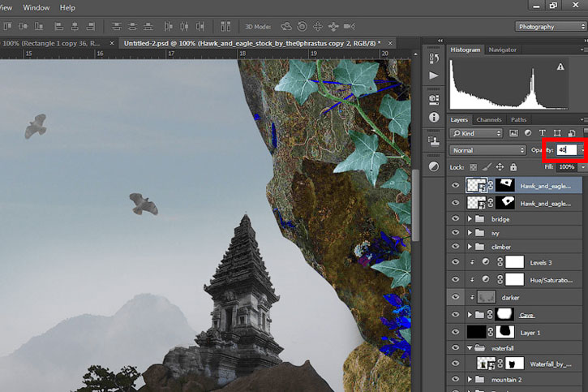Hide the bridge group layer
The image size is (588, 392).
tap(455, 218)
